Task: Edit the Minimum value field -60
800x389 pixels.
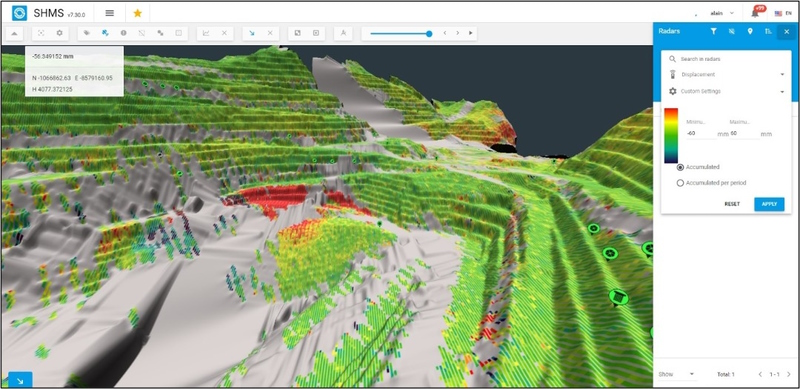Action: pos(701,133)
